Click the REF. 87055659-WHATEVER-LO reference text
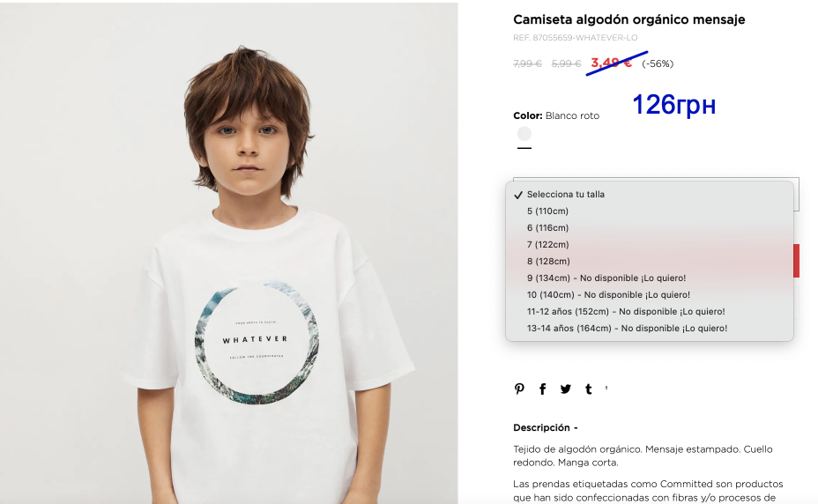 click(x=575, y=38)
